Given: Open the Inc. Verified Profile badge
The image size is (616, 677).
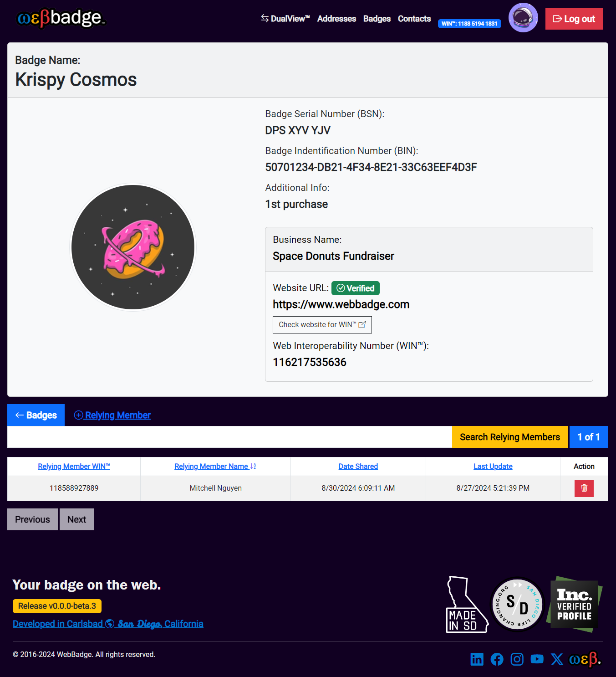Looking at the screenshot, I should point(575,605).
